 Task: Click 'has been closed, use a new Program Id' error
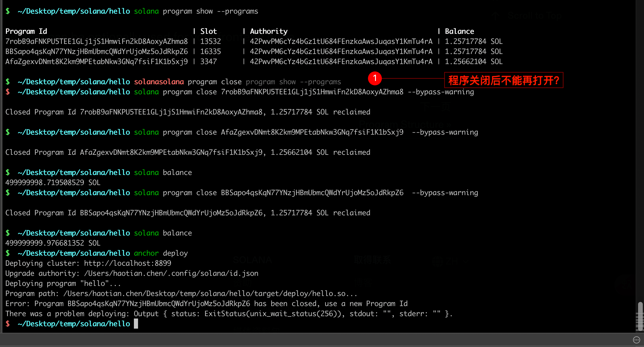(x=331, y=304)
